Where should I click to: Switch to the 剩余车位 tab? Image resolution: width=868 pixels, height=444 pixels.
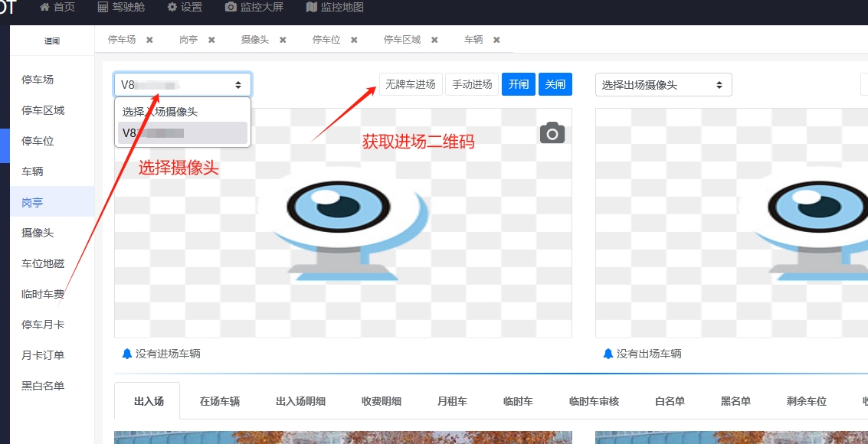click(x=807, y=401)
